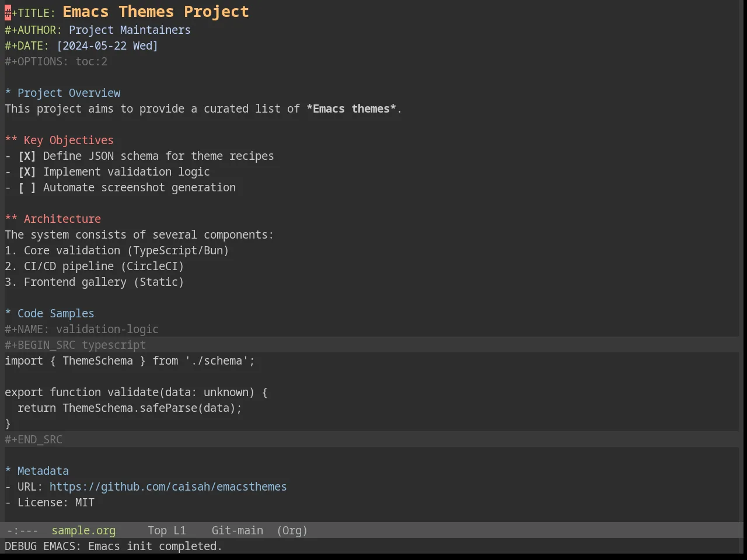Click the '-:---' buffer status flags
Screen dimensions: 747x560
[22, 530]
